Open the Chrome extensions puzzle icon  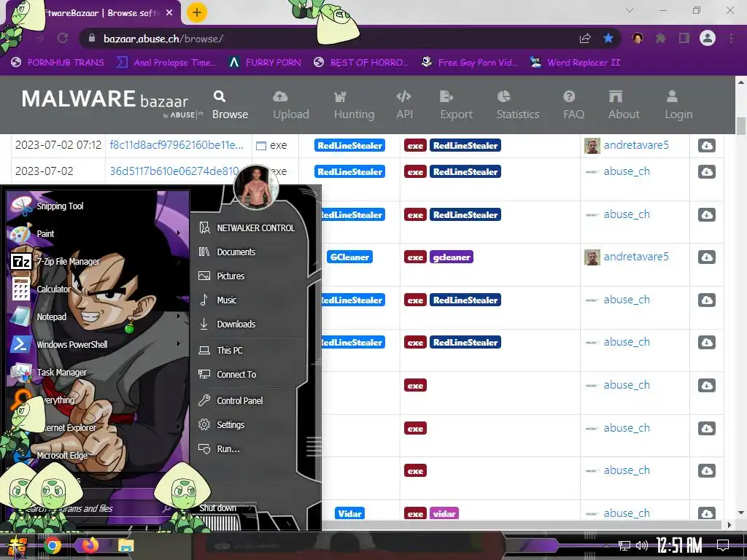point(660,38)
